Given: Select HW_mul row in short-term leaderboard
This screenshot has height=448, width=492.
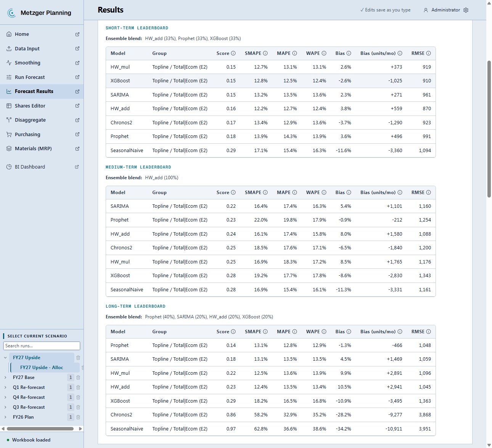Looking at the screenshot, I should 270,67.
